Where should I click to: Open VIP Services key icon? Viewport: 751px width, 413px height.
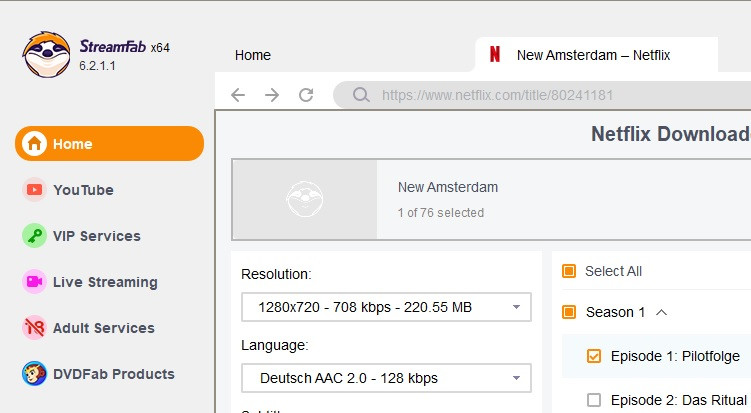click(35, 236)
